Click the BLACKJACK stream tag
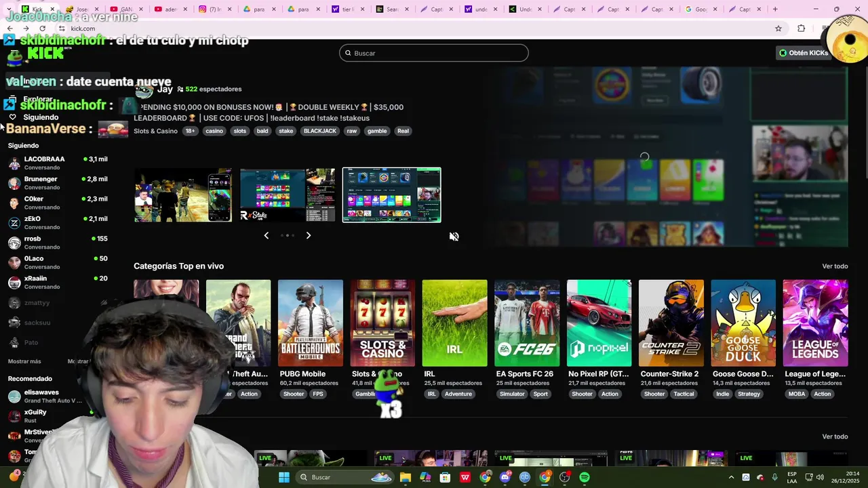Screen dimensions: 868x488 [319, 131]
